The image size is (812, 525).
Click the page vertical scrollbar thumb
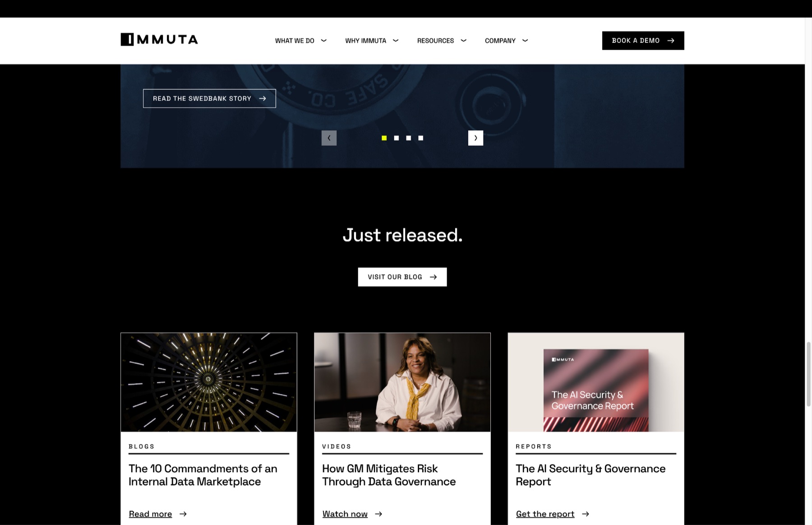[808, 374]
